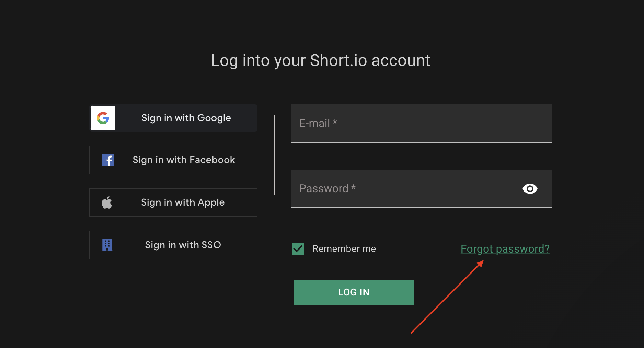Click the vertical divider between login options
Viewport: 644px width, 348px height.
coord(274,155)
